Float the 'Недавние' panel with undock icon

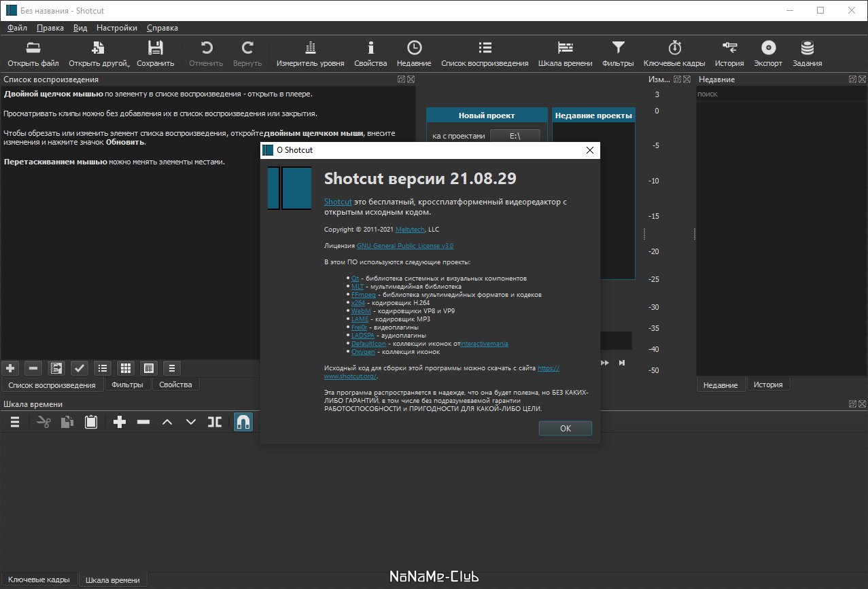pyautogui.click(x=852, y=79)
